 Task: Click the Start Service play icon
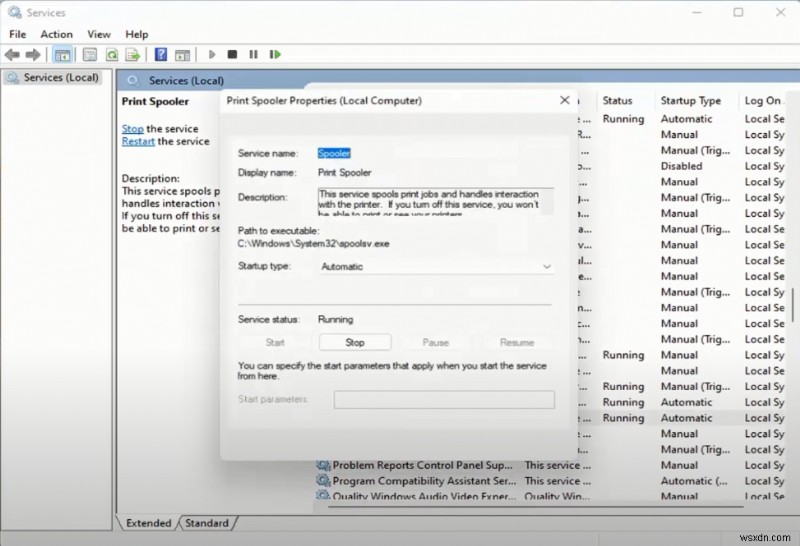[x=212, y=54]
